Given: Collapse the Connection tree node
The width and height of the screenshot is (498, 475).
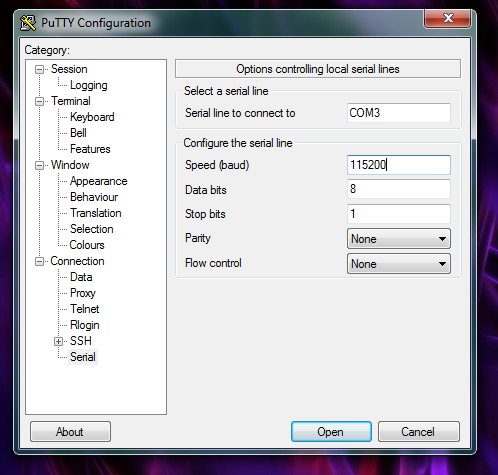Looking at the screenshot, I should (39, 261).
